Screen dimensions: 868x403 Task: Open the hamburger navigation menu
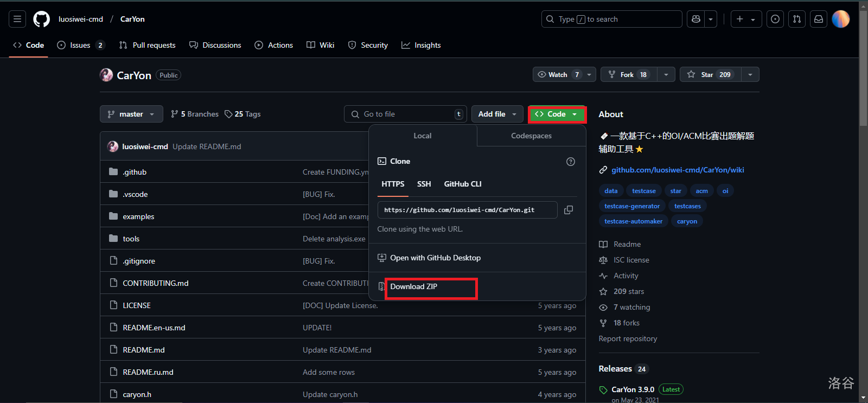point(17,19)
